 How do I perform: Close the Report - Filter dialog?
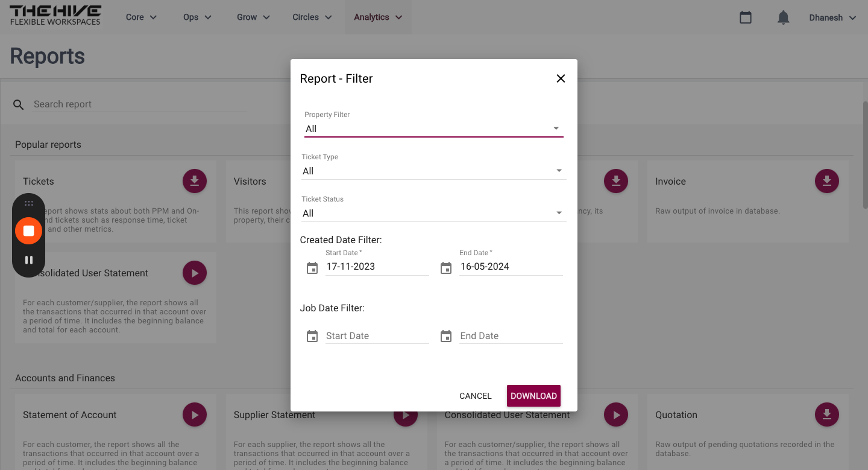[x=561, y=78]
